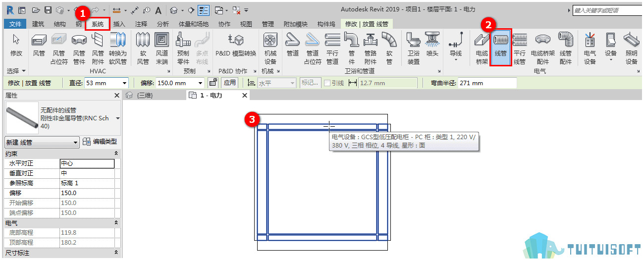Click the 机械设备 mechanical equipment icon
Viewport: 644px width, 260px height.
click(270, 49)
